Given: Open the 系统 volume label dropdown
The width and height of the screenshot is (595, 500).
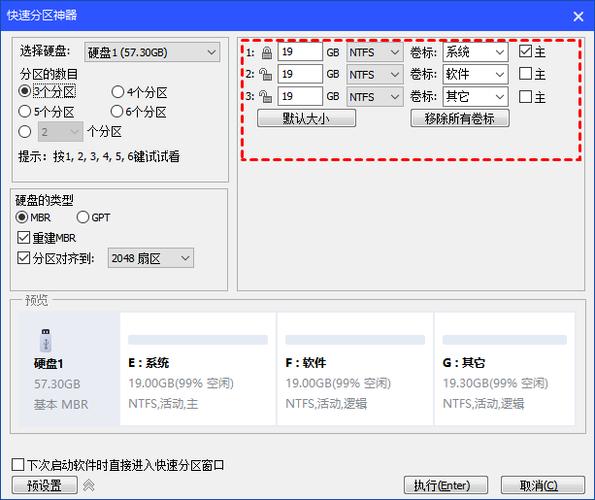Looking at the screenshot, I should point(475,52).
